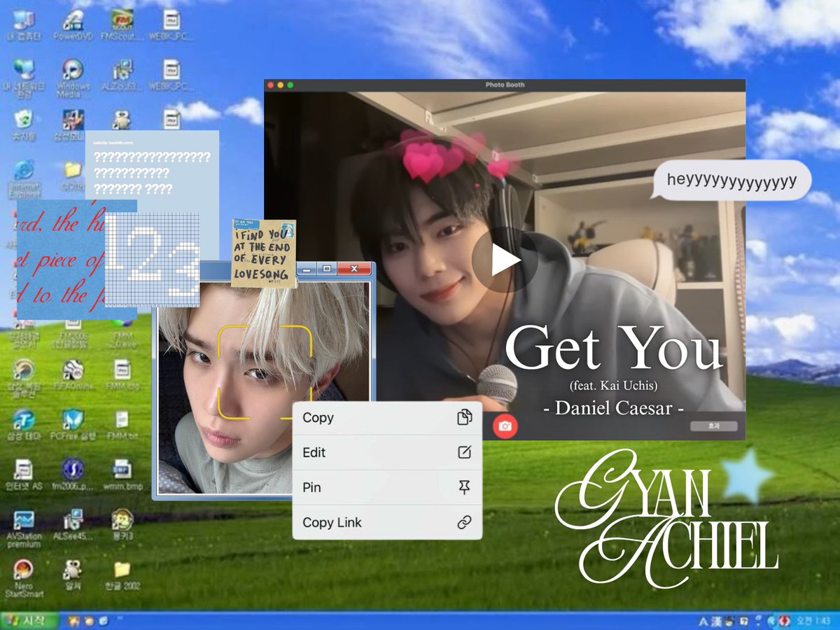Click the A language indicator in the tray
The image size is (840, 630).
click(705, 621)
